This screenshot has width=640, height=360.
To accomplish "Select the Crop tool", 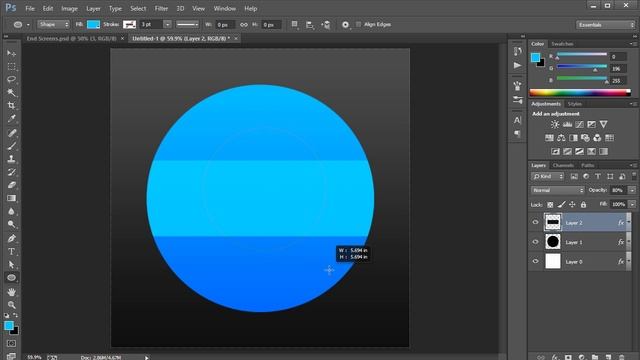I will pyautogui.click(x=11, y=106).
